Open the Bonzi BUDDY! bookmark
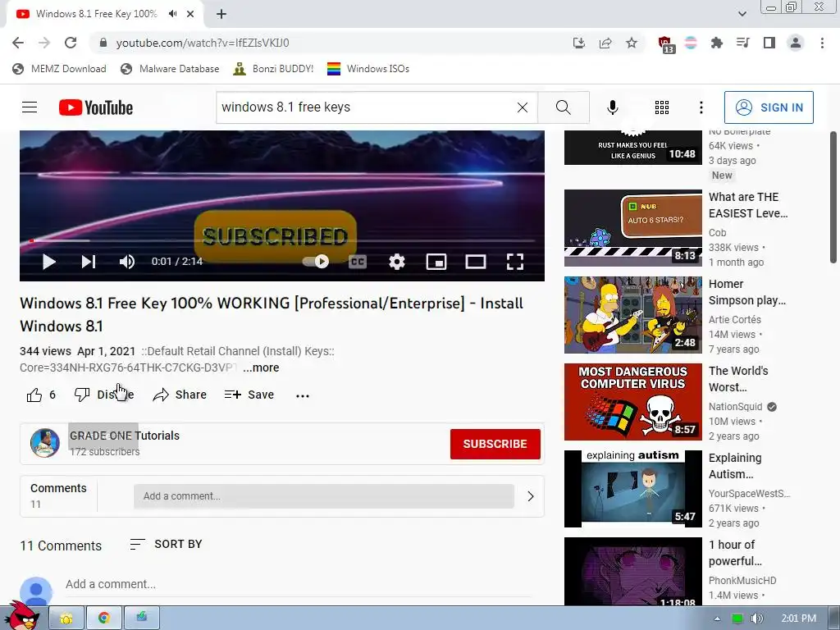840x630 pixels. click(273, 69)
